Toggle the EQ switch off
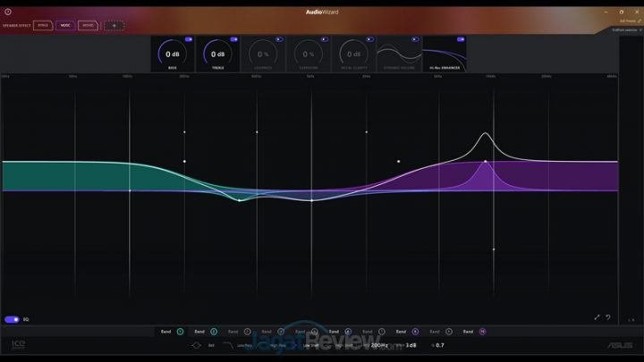Viewport: 644px width, 362px height. click(x=12, y=319)
